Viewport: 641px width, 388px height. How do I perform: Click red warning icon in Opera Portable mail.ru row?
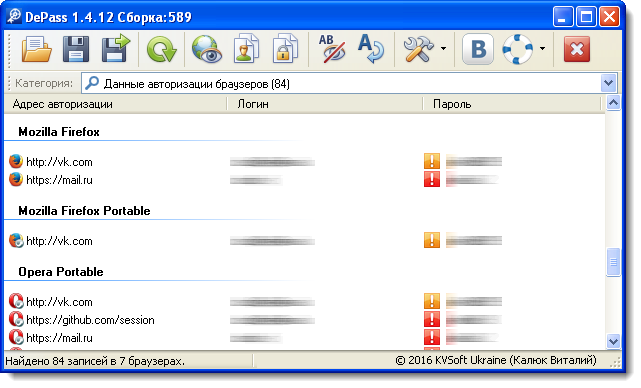point(432,337)
